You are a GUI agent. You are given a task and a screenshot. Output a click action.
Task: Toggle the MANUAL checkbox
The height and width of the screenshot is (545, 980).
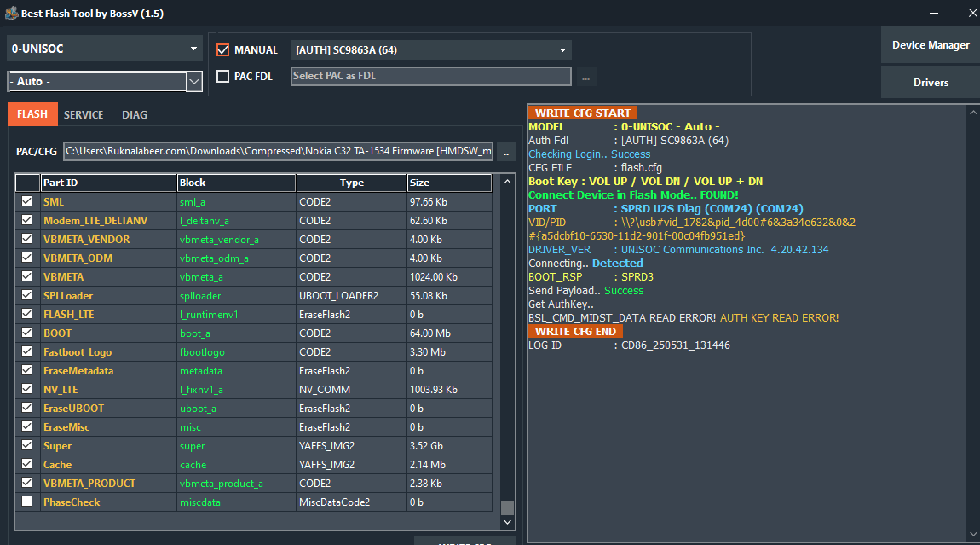pos(222,50)
